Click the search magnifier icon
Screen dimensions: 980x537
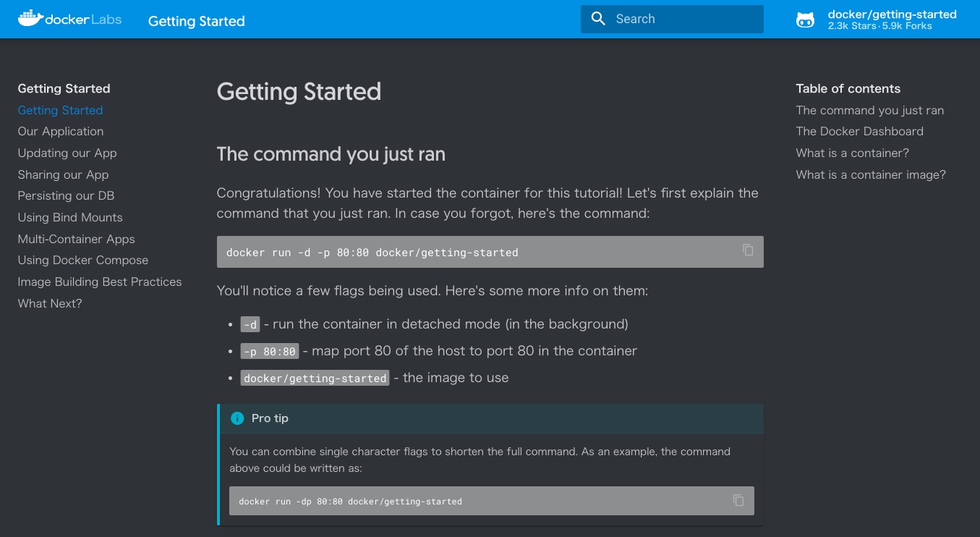point(598,19)
